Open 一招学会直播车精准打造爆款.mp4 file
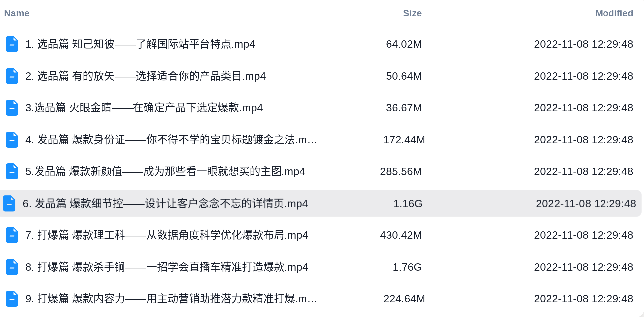The width and height of the screenshot is (644, 317). click(167, 267)
